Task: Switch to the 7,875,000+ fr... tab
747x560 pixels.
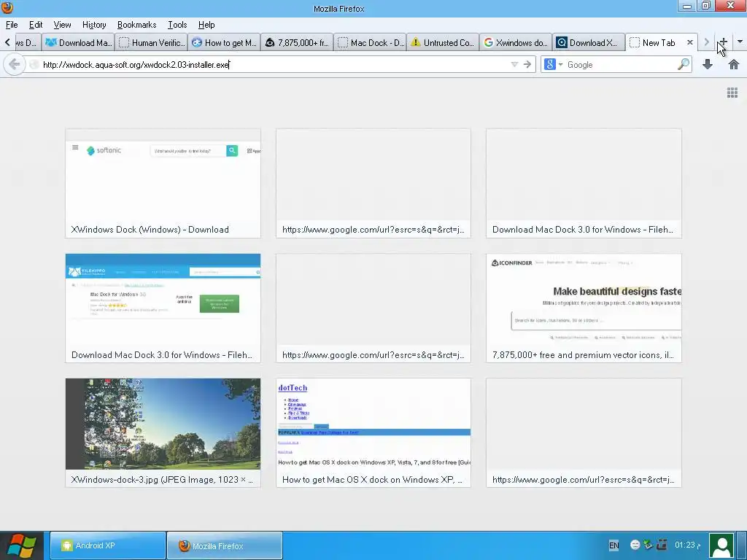Action: (x=297, y=42)
